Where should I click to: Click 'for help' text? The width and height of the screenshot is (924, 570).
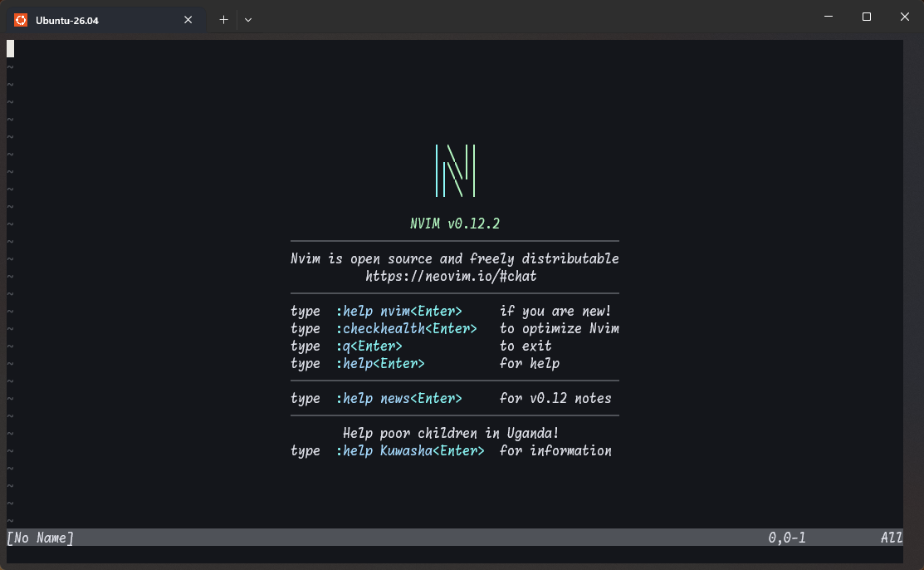(x=530, y=363)
